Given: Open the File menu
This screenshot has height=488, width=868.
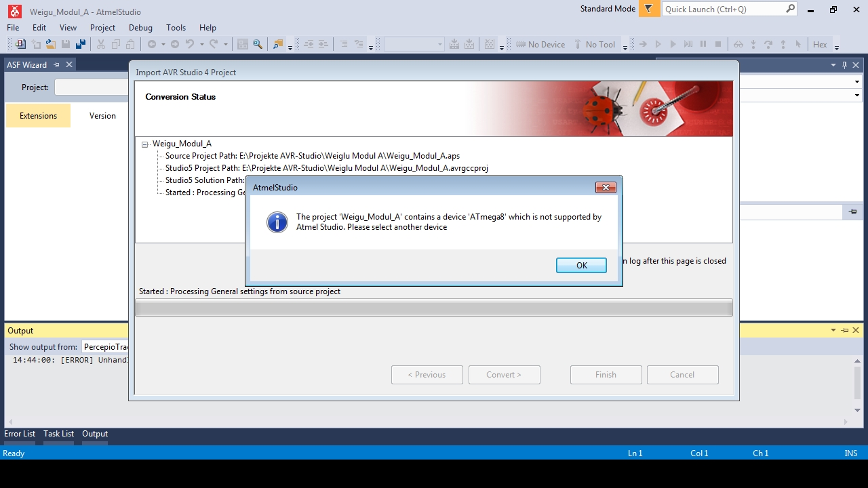Looking at the screenshot, I should pyautogui.click(x=13, y=28).
